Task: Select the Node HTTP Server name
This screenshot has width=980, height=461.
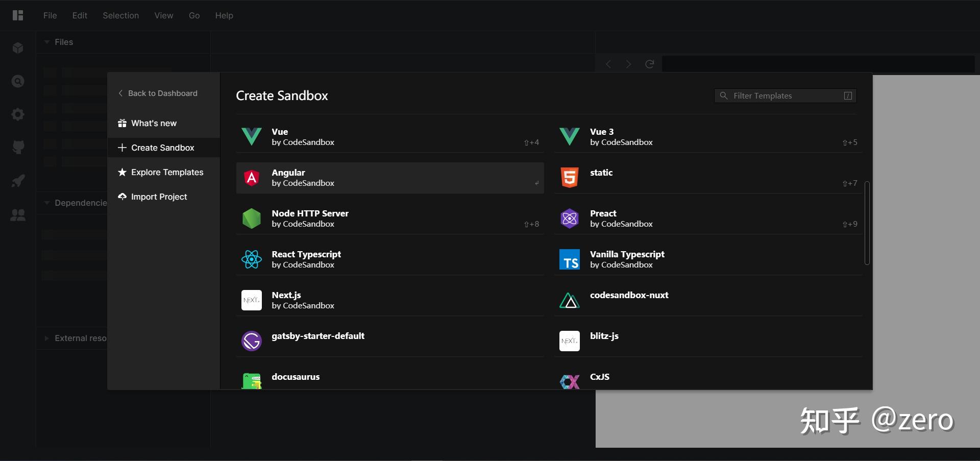Action: point(310,213)
